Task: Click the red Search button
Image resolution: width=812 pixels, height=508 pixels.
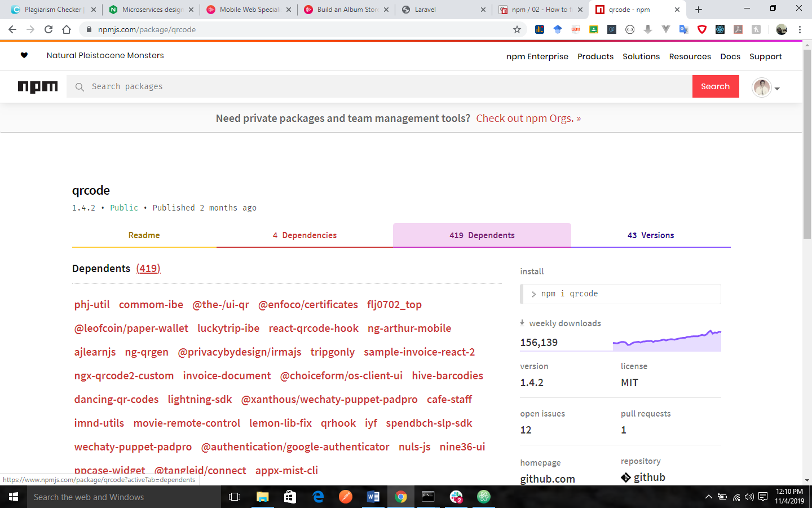Action: coord(716,86)
